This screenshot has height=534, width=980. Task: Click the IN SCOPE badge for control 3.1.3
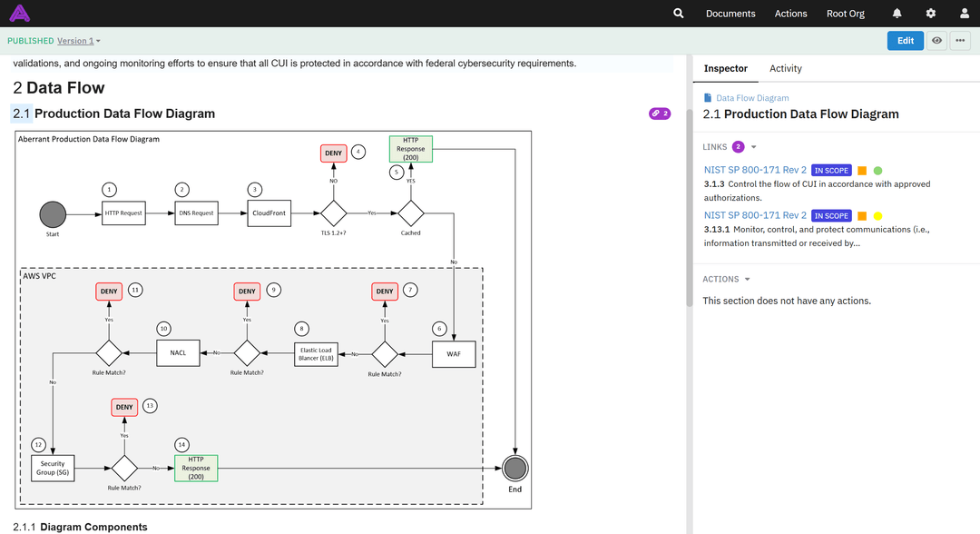[831, 170]
